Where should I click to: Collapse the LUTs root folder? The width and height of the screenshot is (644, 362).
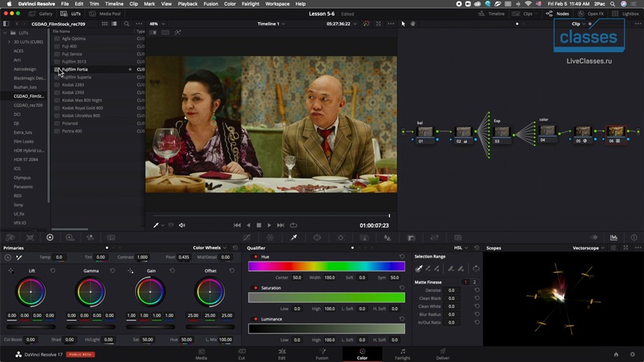(5, 33)
